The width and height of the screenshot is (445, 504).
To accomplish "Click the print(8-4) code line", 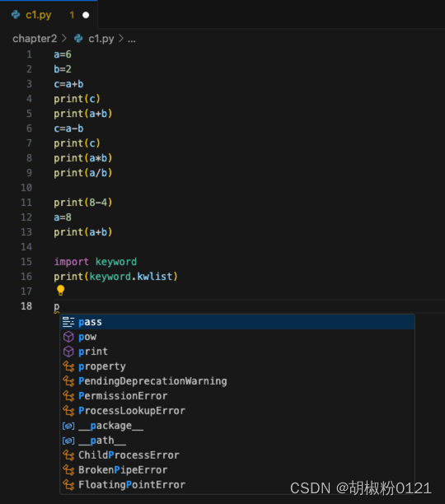I will pyautogui.click(x=83, y=203).
